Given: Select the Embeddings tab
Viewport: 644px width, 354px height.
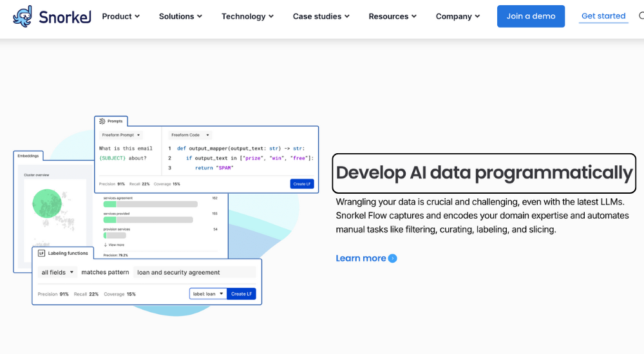Looking at the screenshot, I should pos(28,156).
